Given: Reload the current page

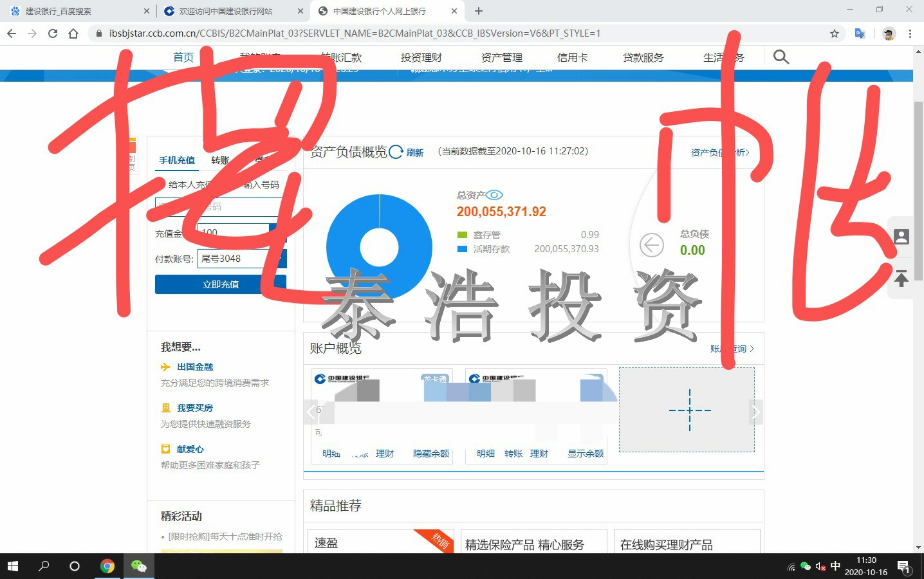Looking at the screenshot, I should pyautogui.click(x=53, y=33).
